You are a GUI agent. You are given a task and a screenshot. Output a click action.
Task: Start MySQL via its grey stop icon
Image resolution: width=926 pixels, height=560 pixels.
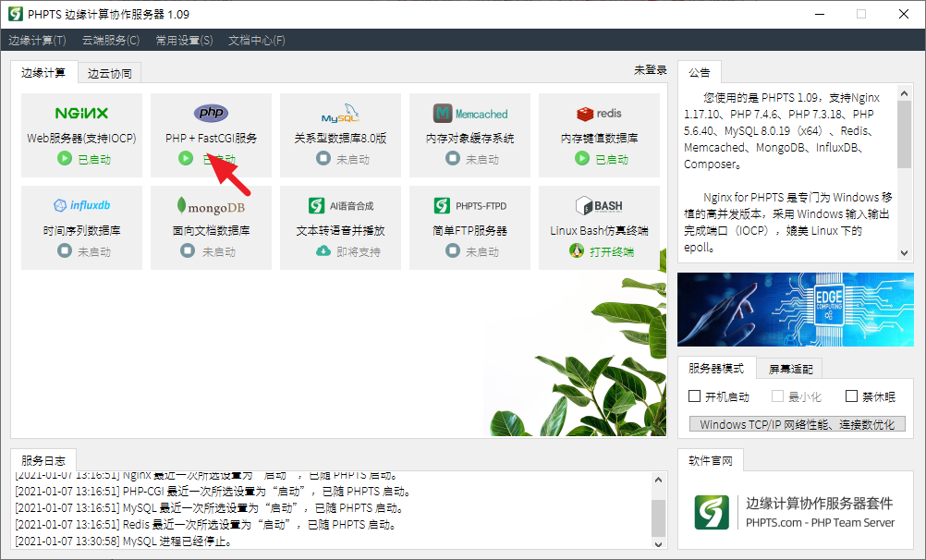click(323, 158)
